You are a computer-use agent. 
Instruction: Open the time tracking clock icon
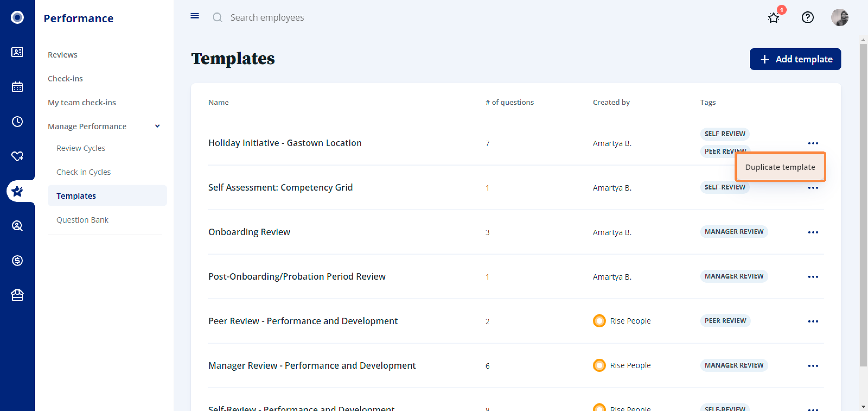(17, 122)
